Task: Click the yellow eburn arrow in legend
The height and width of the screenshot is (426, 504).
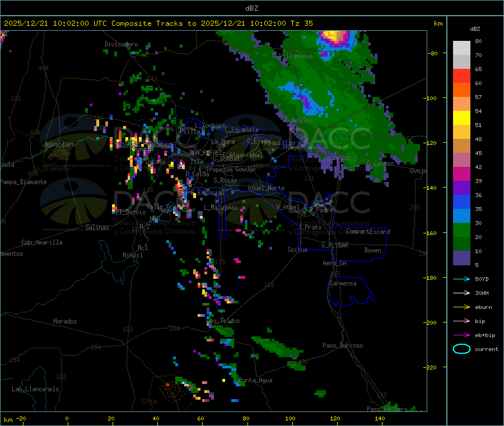Action: point(461,307)
